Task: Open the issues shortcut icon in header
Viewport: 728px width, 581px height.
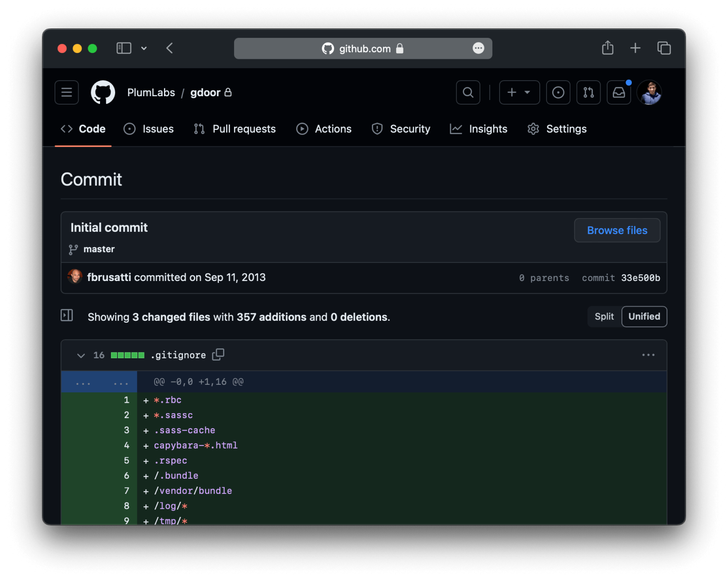Action: pos(558,92)
